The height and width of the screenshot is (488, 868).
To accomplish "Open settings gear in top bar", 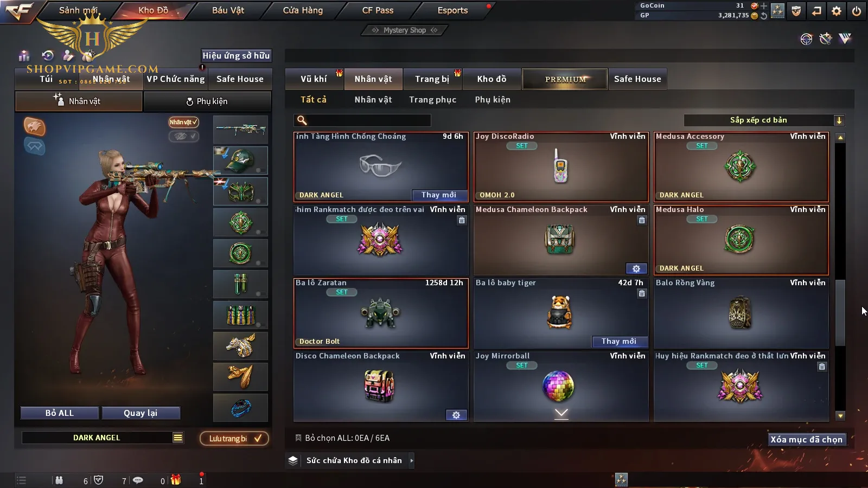I will click(x=837, y=11).
